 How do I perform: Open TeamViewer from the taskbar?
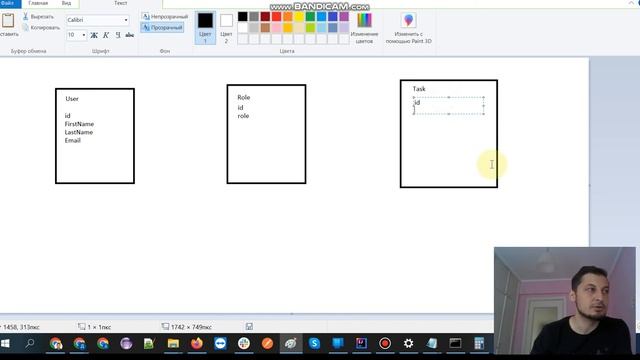220,343
